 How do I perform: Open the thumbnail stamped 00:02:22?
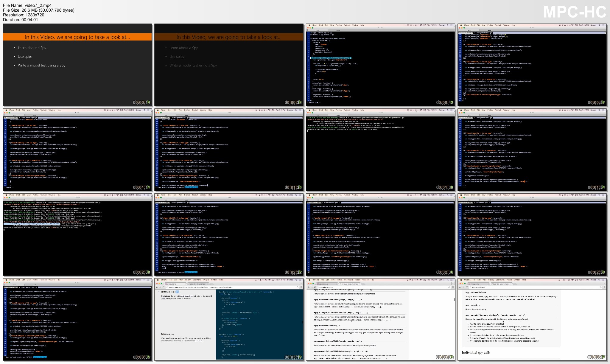pos(229,235)
